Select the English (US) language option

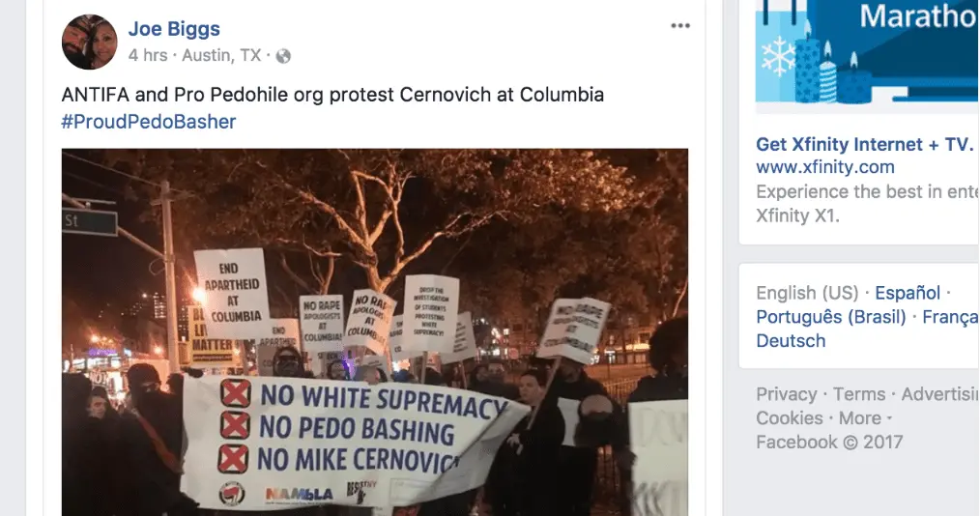click(x=807, y=293)
